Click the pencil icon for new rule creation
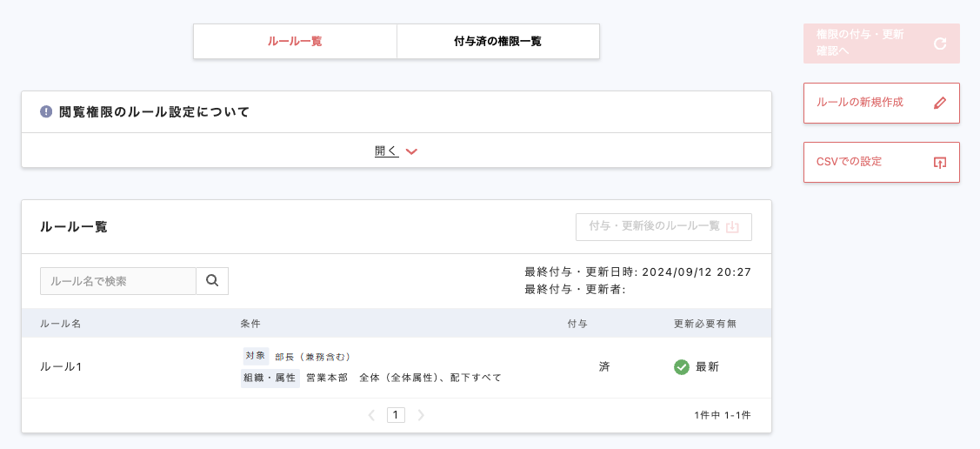This screenshot has height=449, width=980. 939,103
